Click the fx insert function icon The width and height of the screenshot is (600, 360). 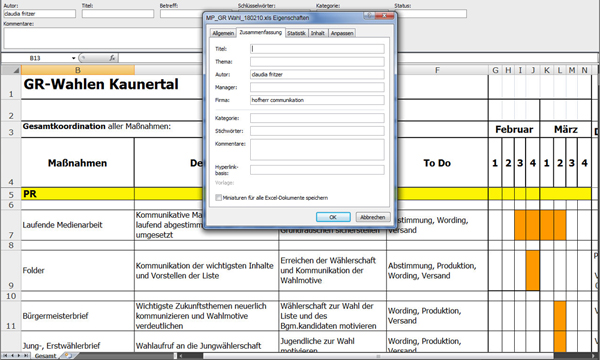(x=112, y=58)
